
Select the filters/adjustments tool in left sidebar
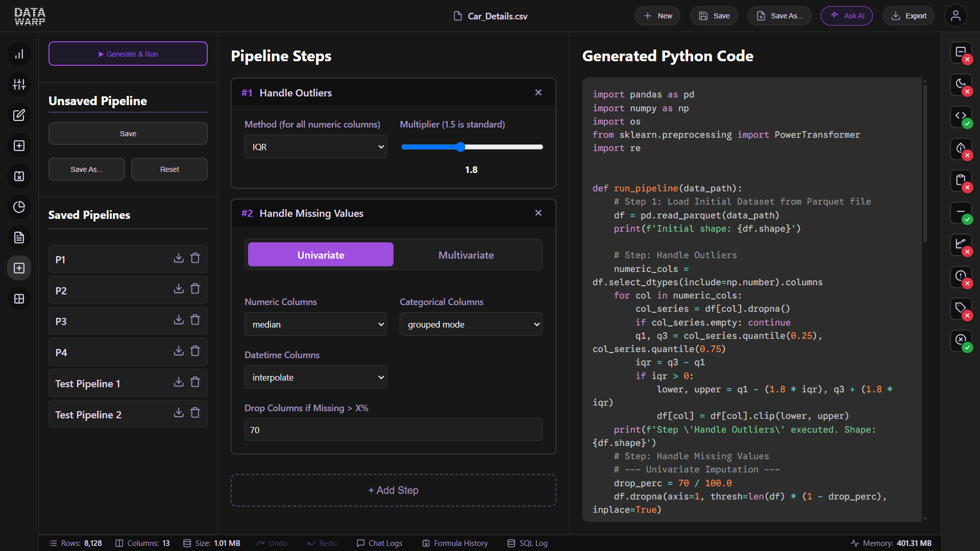pyautogui.click(x=19, y=84)
